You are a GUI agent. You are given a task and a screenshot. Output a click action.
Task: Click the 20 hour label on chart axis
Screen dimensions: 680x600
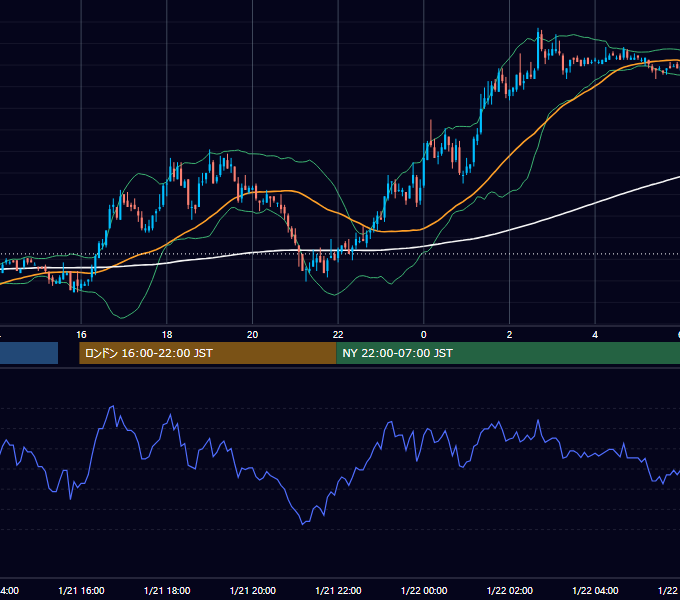252,335
